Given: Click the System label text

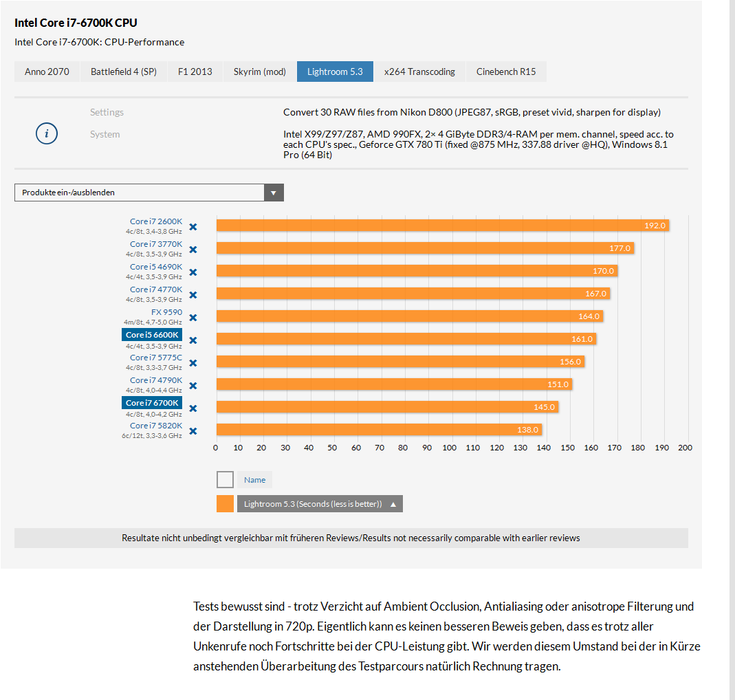Looking at the screenshot, I should [x=105, y=134].
